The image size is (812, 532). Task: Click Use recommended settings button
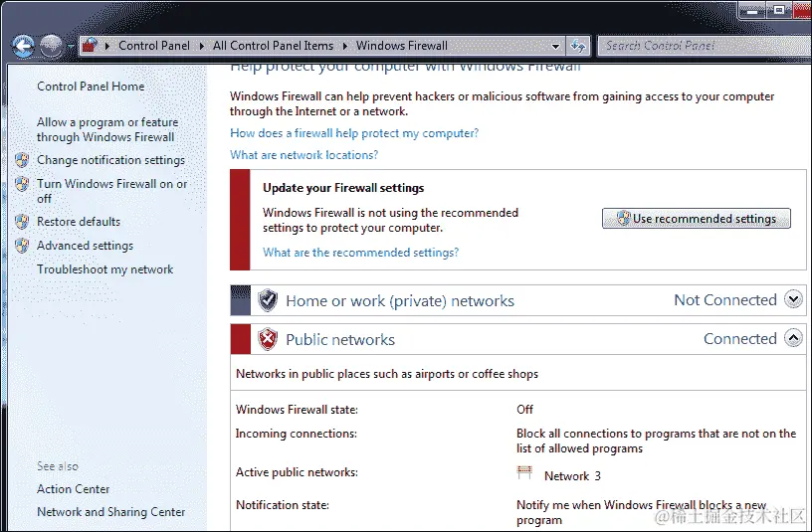coord(696,219)
